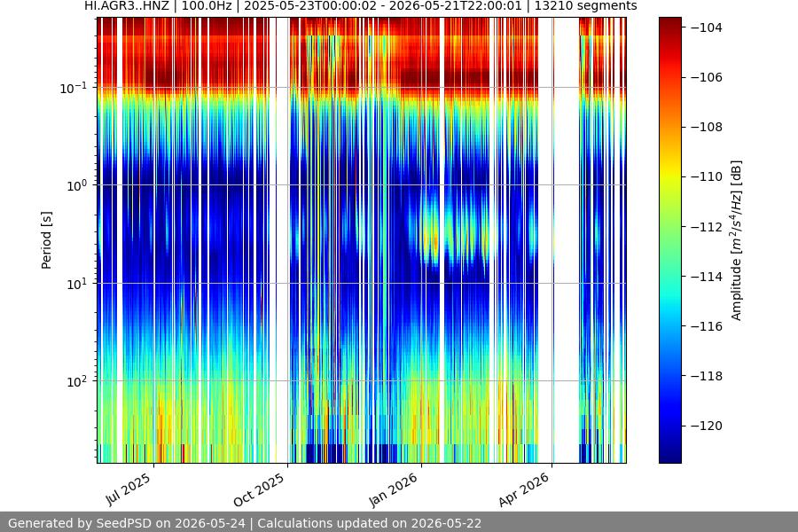Click the 'Apr 2026' x-axis label
Screen dimensions: 798x532
pos(524,489)
